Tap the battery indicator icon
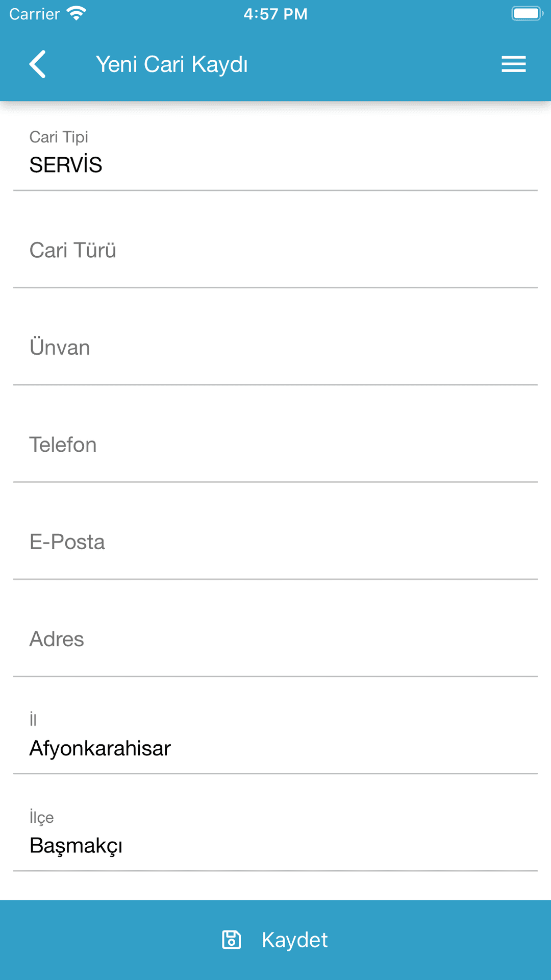The width and height of the screenshot is (551, 980). pos(527,14)
